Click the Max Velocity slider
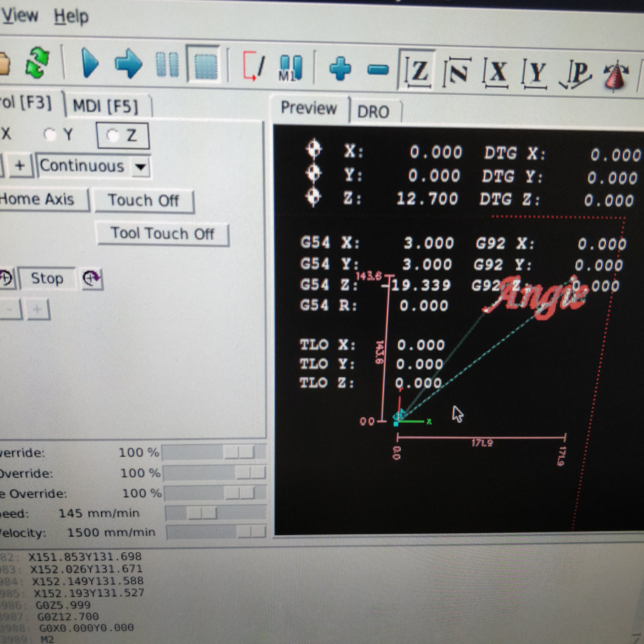The width and height of the screenshot is (644, 644). point(216,532)
